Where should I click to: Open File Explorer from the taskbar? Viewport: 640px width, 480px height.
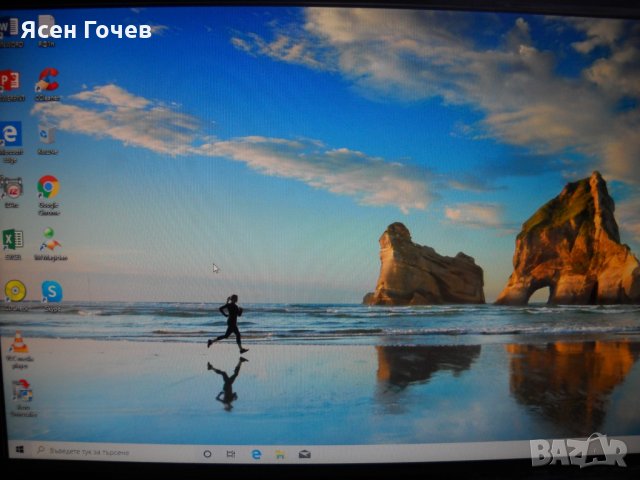coord(280,453)
